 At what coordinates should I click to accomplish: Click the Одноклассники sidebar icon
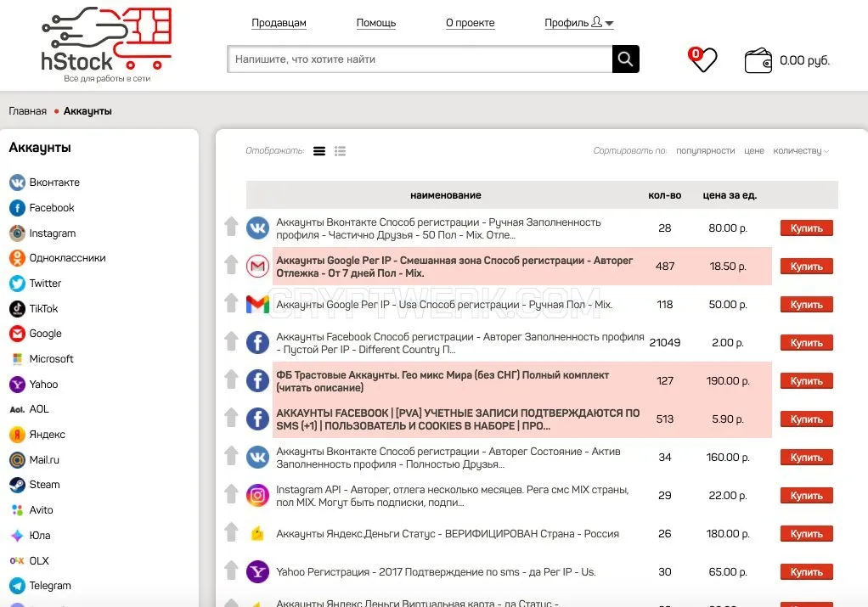[17, 258]
